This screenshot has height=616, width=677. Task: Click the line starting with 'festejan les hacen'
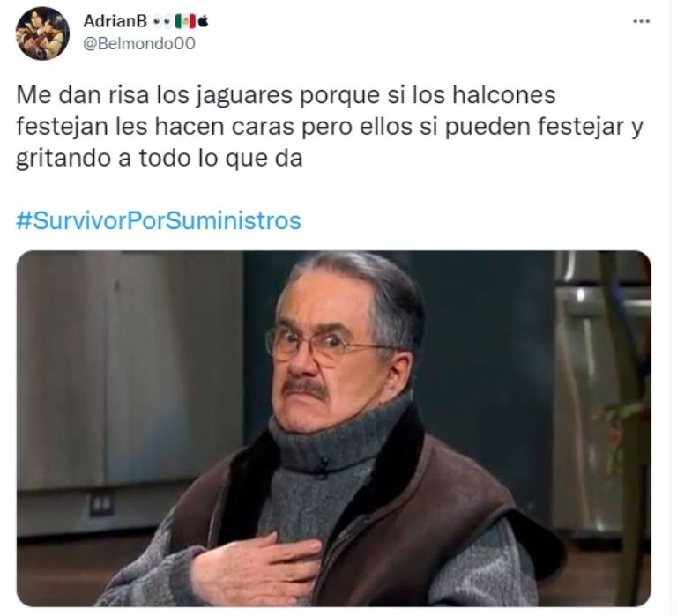[330, 127]
